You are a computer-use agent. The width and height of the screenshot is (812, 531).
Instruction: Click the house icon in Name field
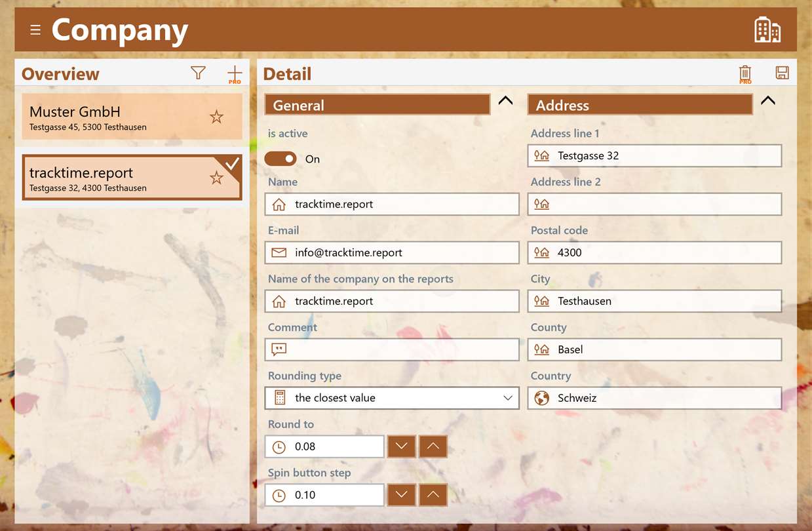[279, 205]
